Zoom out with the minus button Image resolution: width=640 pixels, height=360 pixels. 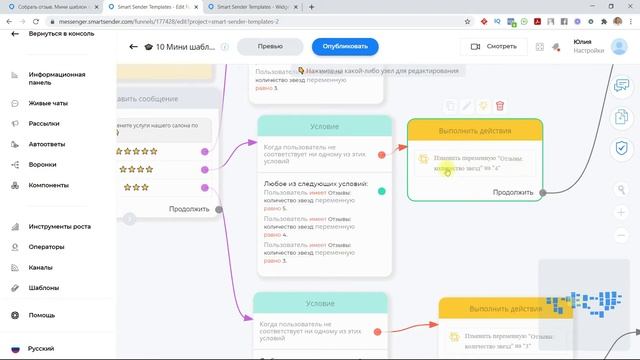621,236
